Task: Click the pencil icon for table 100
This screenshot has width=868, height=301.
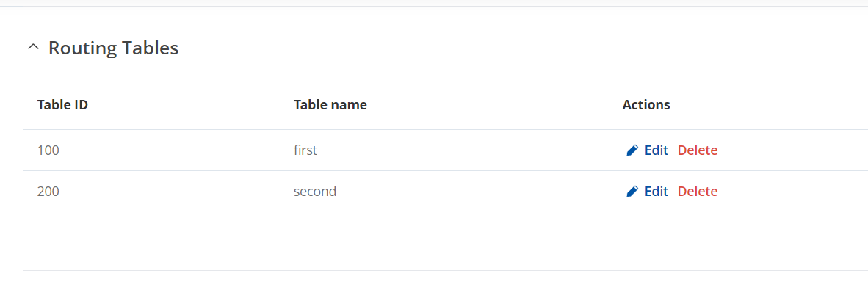Action: click(x=632, y=150)
